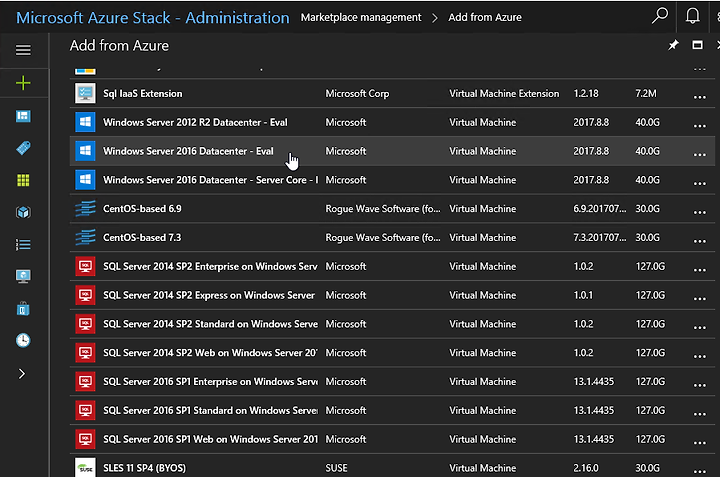Open more options for Windows Server 2012 R2

tap(700, 126)
